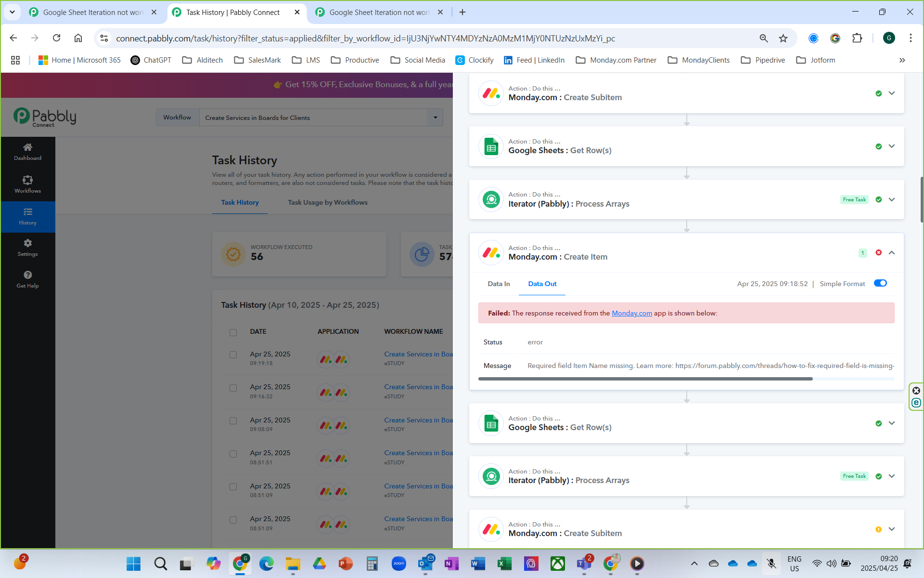Expand the first Google Sheets Get Row(s) step

point(892,146)
